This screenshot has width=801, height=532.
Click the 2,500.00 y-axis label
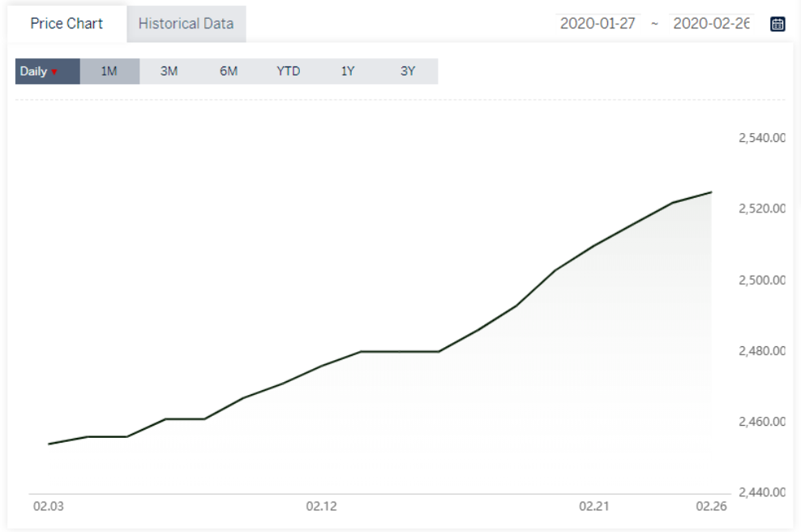pyautogui.click(x=761, y=280)
